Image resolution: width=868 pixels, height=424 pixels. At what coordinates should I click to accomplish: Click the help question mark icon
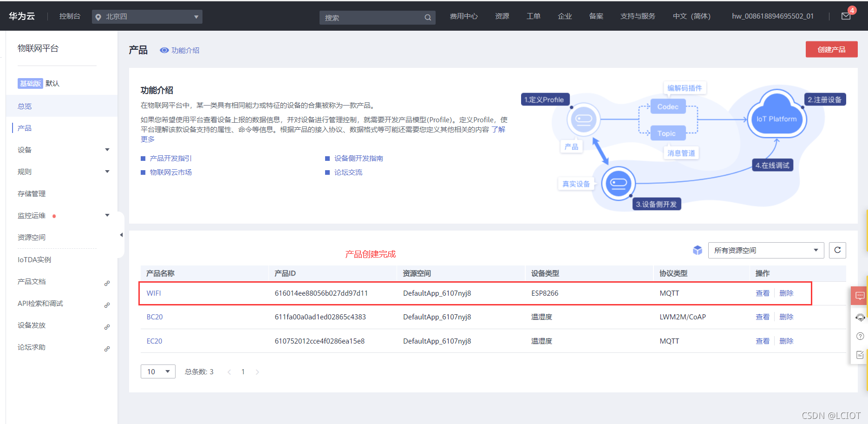coord(860,336)
